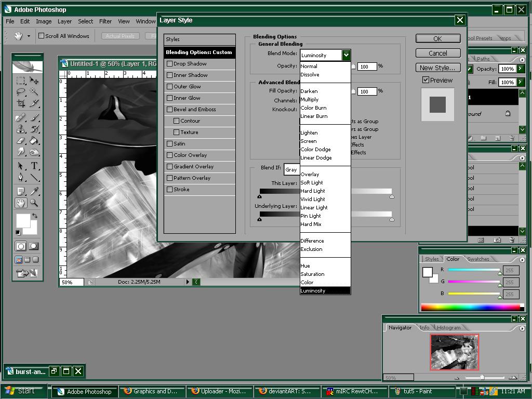Image resolution: width=532 pixels, height=399 pixels.
Task: Click OK in Layer Style dialog
Action: coord(438,38)
